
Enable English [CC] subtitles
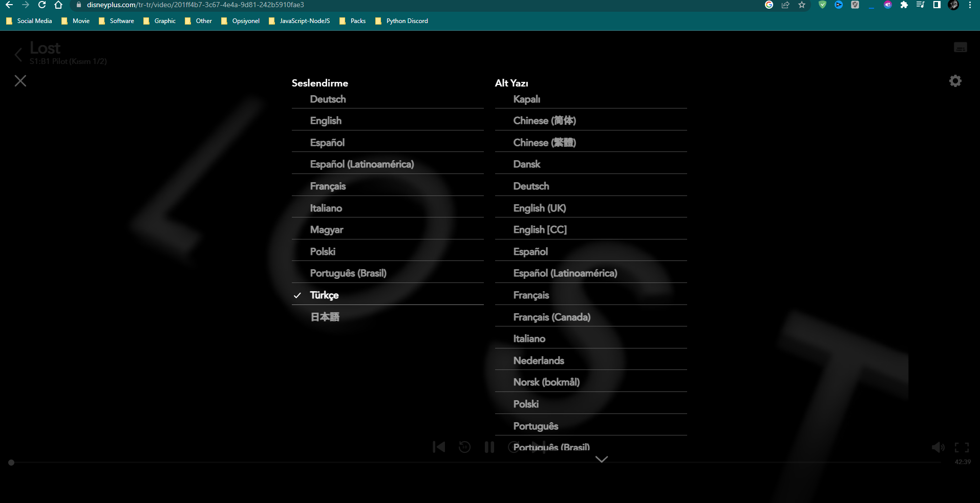tap(591, 230)
